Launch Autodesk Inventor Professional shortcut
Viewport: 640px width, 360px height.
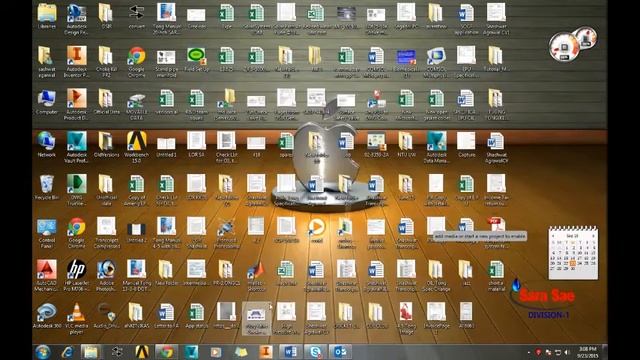click(76, 62)
